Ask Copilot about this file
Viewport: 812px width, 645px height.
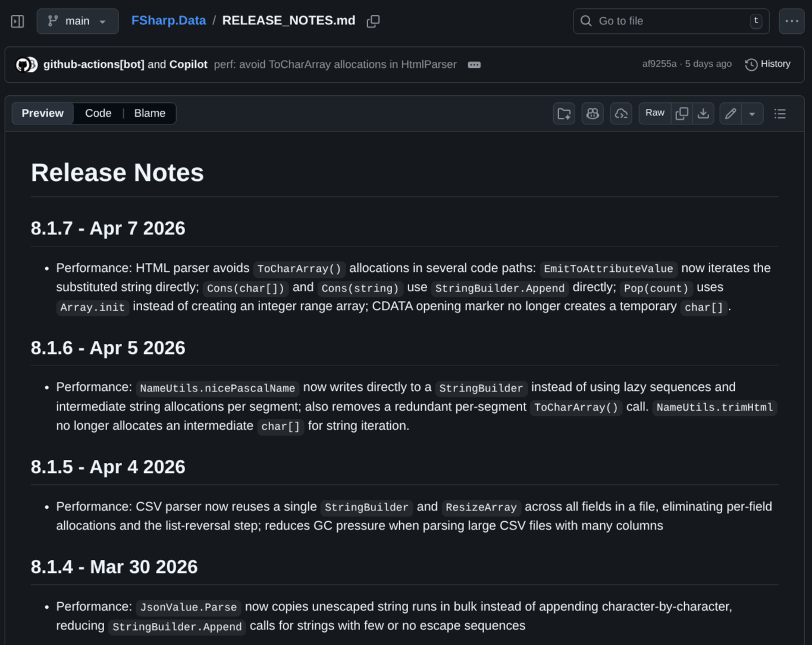click(592, 114)
